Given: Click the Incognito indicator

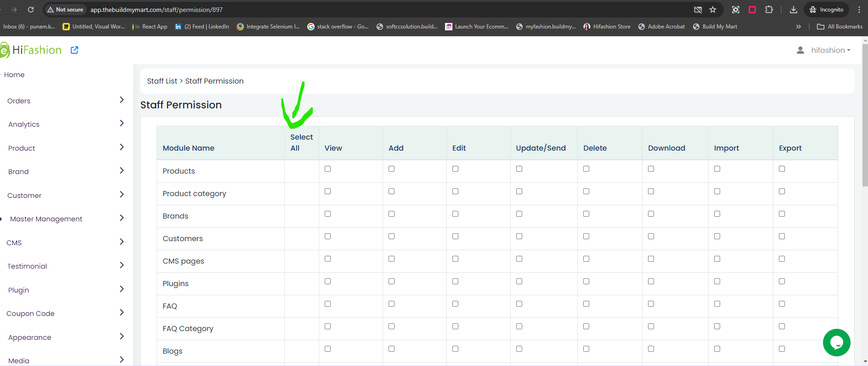Looking at the screenshot, I should coord(826,10).
